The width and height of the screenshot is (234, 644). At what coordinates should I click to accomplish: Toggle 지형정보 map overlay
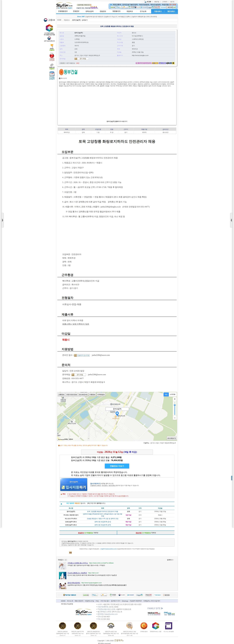point(92,394)
